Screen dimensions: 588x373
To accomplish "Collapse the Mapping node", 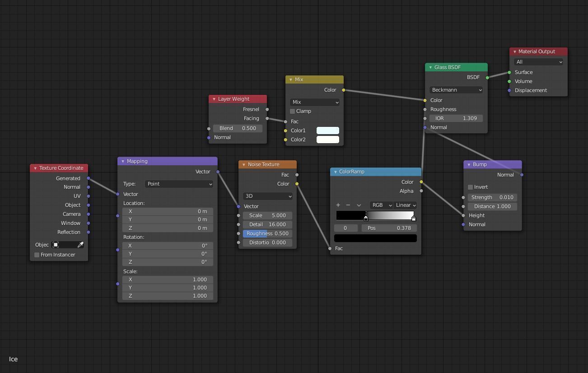I will coord(123,161).
